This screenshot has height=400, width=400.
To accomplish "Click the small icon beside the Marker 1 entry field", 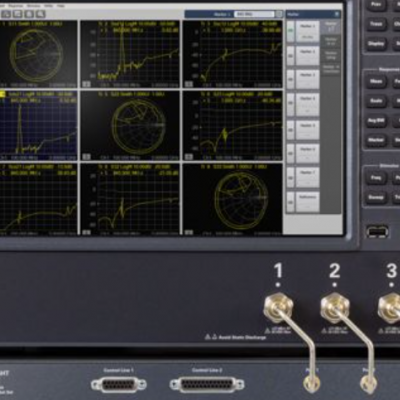I will click(x=279, y=14).
